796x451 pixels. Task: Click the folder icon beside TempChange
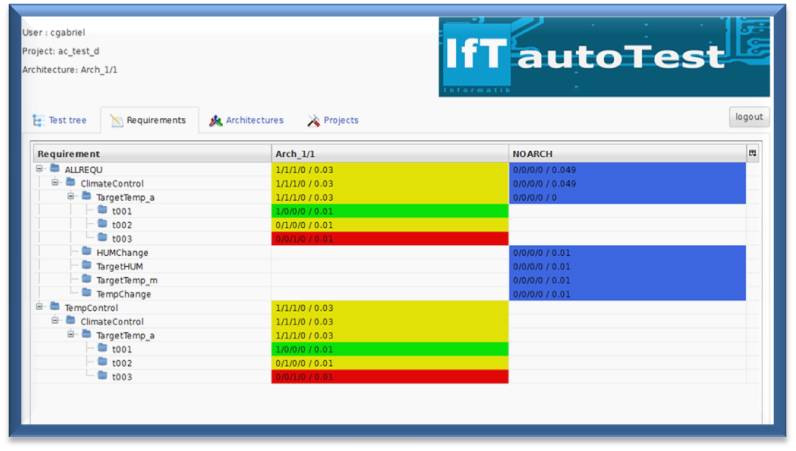pyautogui.click(x=87, y=294)
